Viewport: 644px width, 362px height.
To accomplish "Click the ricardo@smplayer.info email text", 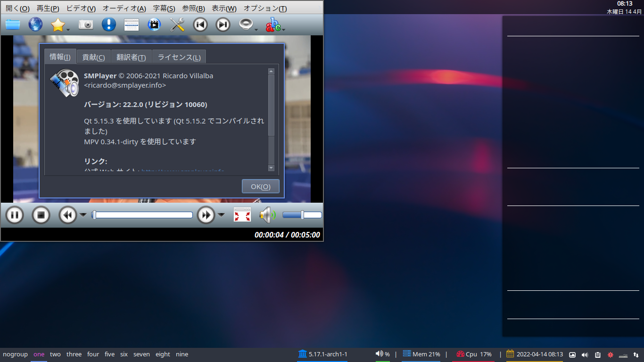I will pos(125,85).
